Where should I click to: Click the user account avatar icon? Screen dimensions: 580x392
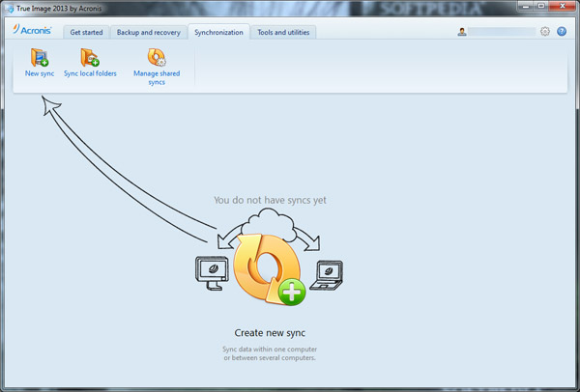462,32
